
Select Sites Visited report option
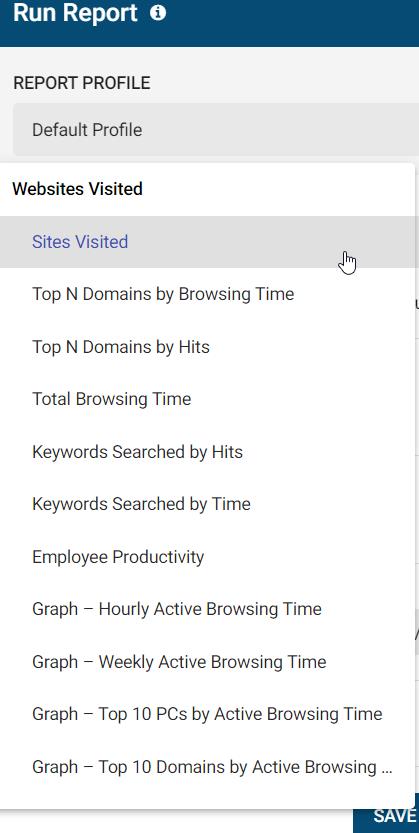click(x=207, y=242)
